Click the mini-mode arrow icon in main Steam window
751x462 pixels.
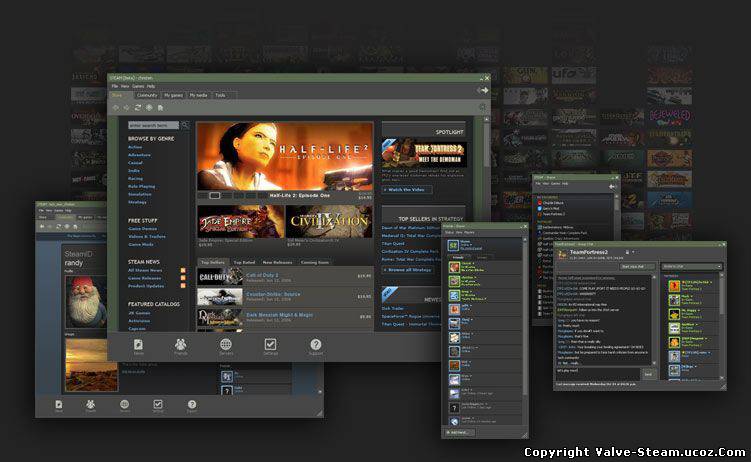click(483, 90)
